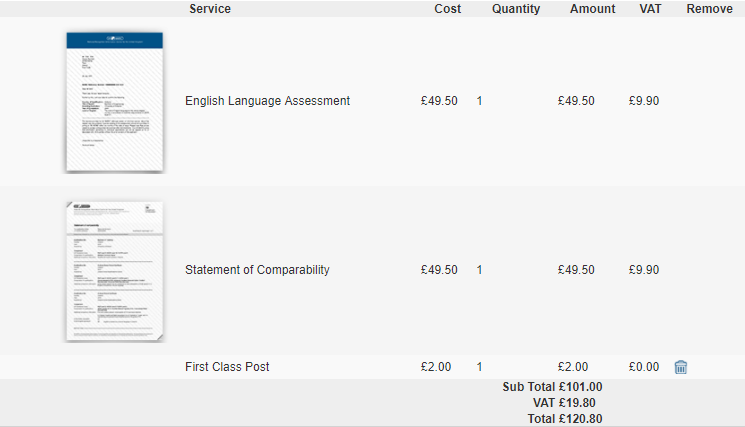Click the English Language Assessment service name

(x=267, y=101)
